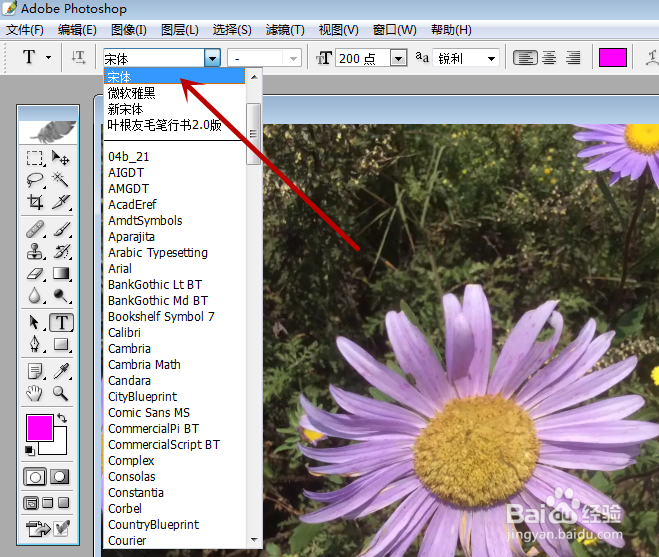Select the Notes tool
659x557 pixels.
[x=35, y=372]
